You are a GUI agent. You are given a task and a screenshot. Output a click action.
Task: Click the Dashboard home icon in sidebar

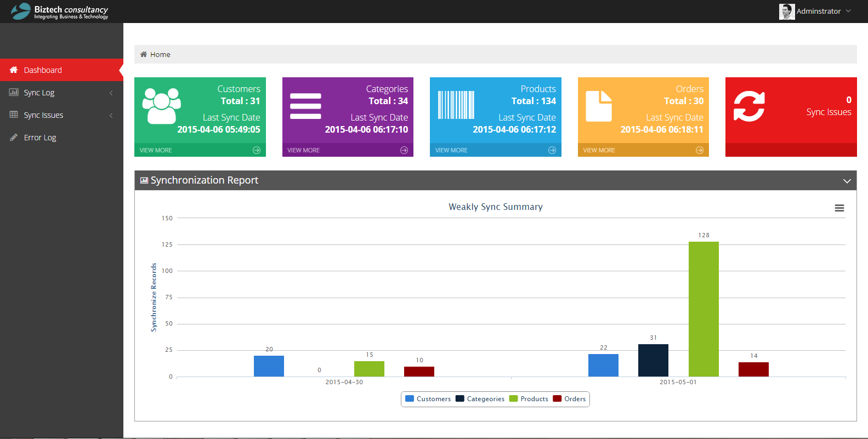14,70
